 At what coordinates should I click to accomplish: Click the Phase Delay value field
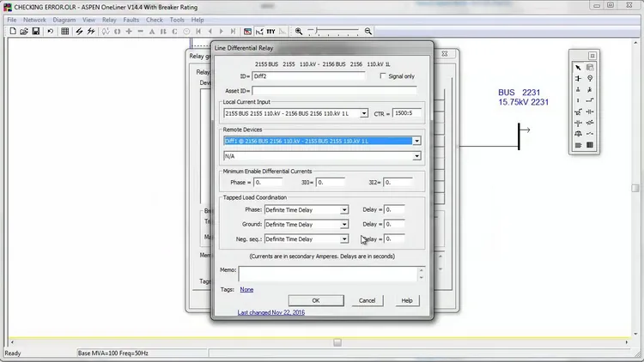click(x=394, y=209)
